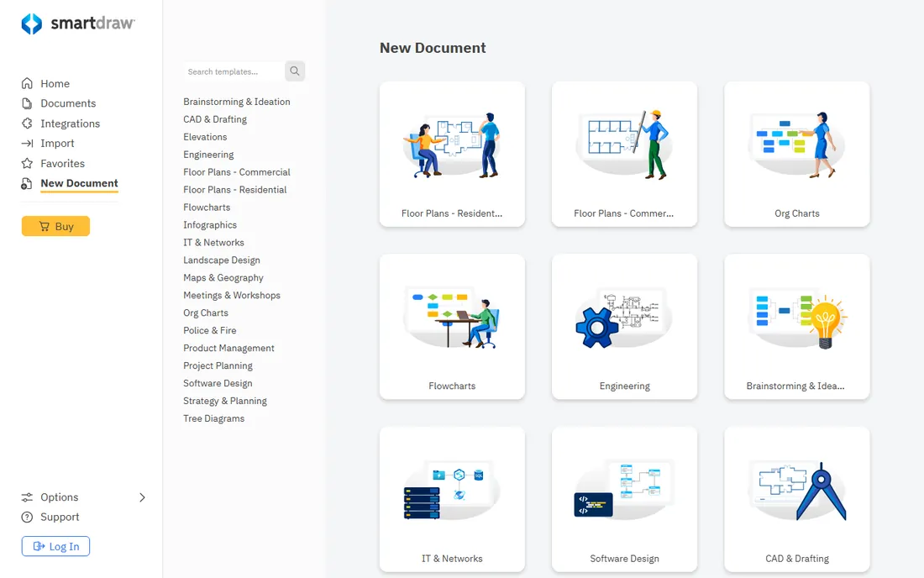
Task: Choose the Landscape Design category
Action: [x=222, y=260]
